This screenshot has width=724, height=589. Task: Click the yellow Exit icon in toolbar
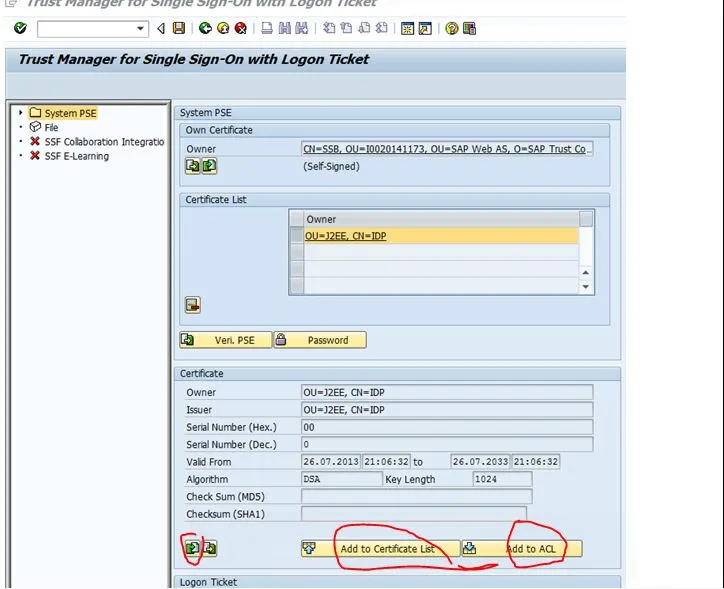223,29
